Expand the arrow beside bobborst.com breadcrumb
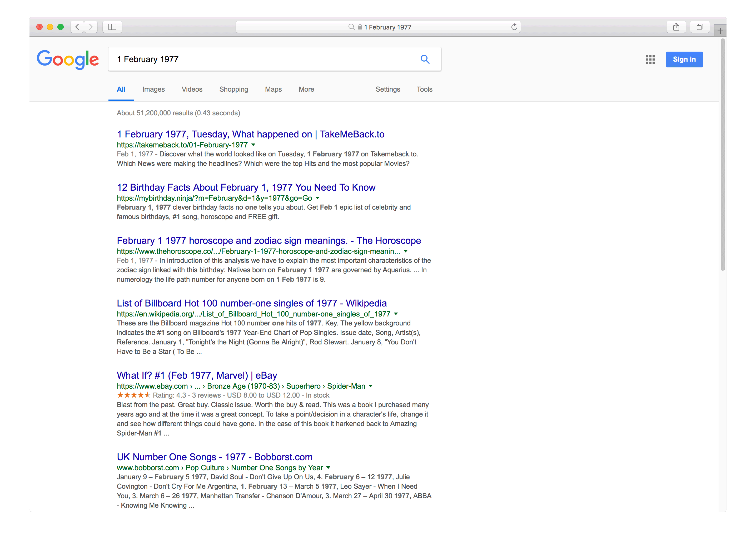 pyautogui.click(x=328, y=467)
